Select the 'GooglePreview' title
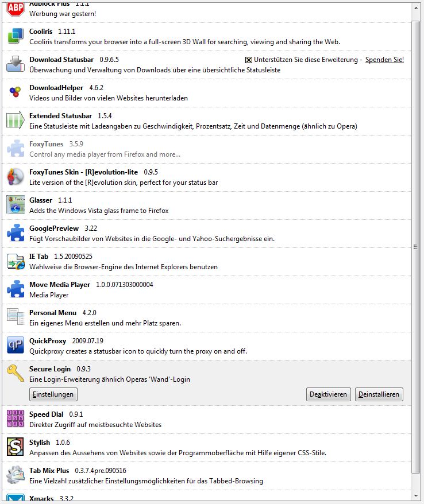This screenshot has width=424, height=504. 54,228
